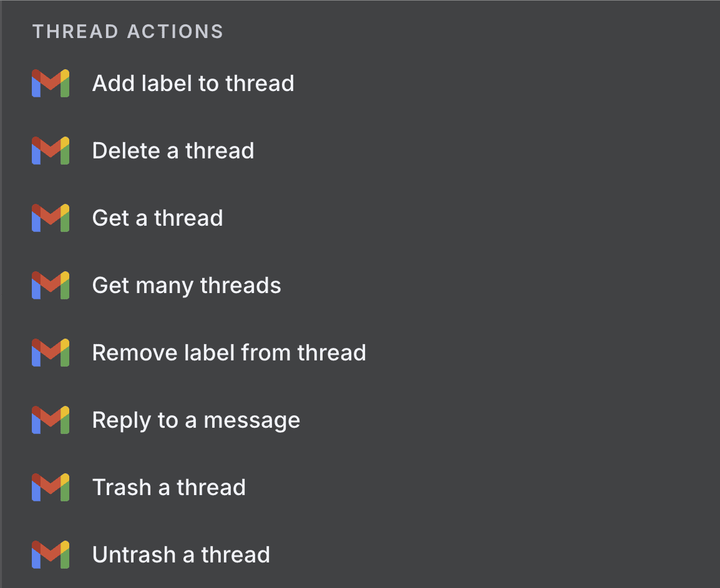This screenshot has width=720, height=588.
Task: Open the Reply to a message action
Action: point(196,420)
